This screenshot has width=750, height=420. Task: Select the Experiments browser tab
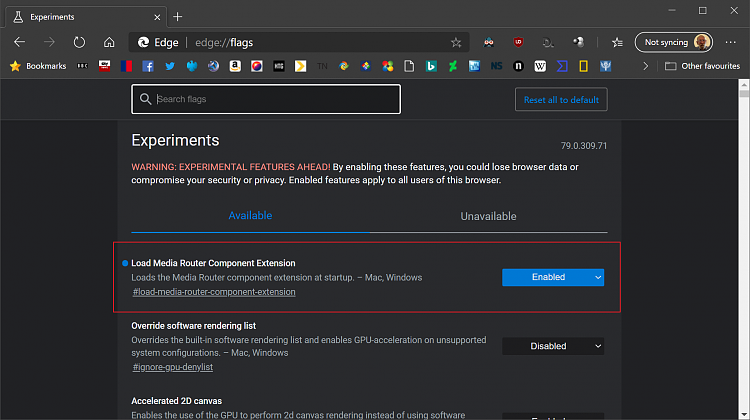click(x=86, y=17)
